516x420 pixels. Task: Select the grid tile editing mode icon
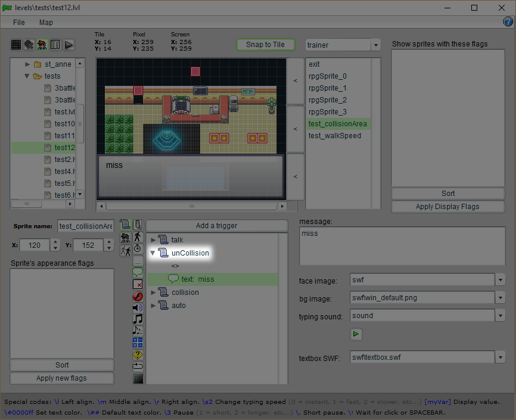pyautogui.click(x=16, y=45)
